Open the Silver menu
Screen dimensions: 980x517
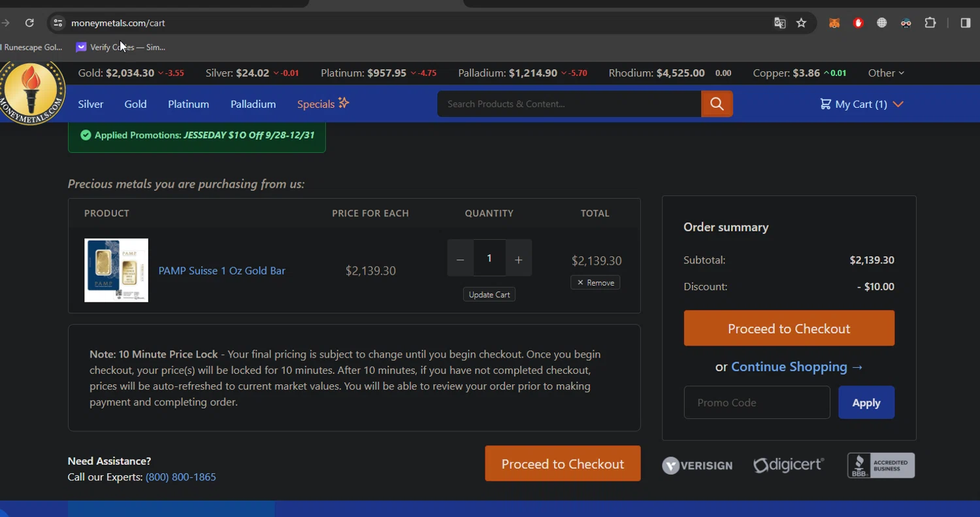[x=91, y=104]
